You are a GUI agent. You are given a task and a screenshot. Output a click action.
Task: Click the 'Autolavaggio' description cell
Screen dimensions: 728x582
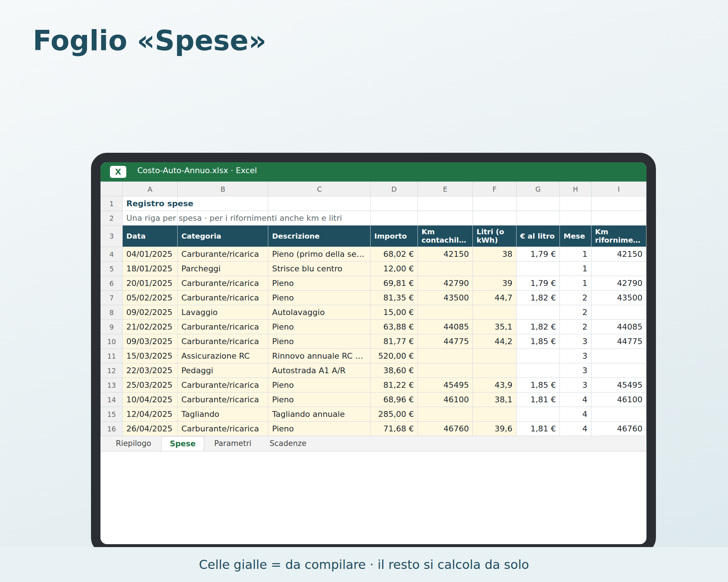(x=319, y=312)
